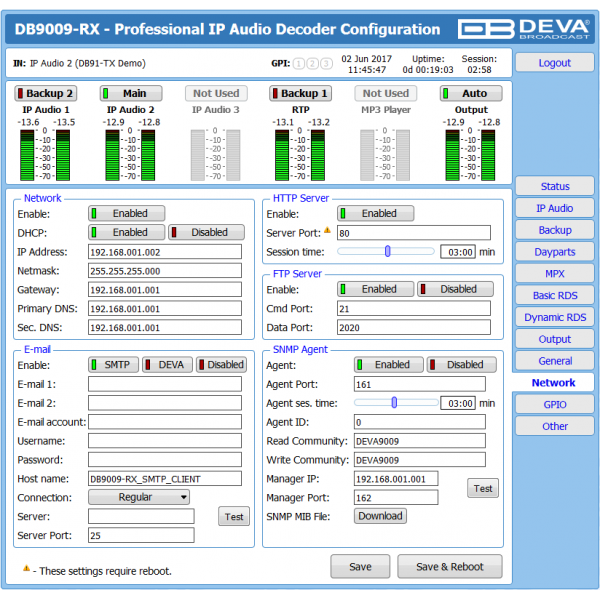
Task: Set DHCP to Enabled
Action: click(127, 232)
